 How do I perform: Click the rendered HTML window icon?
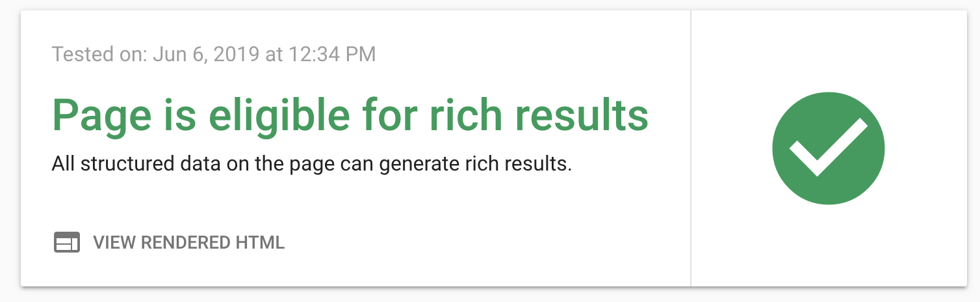pos(66,243)
